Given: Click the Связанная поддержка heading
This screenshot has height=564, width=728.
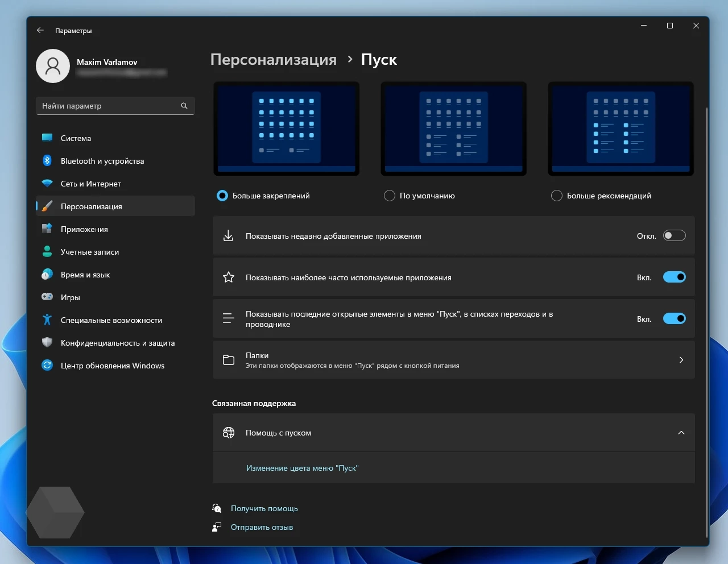Looking at the screenshot, I should (254, 403).
